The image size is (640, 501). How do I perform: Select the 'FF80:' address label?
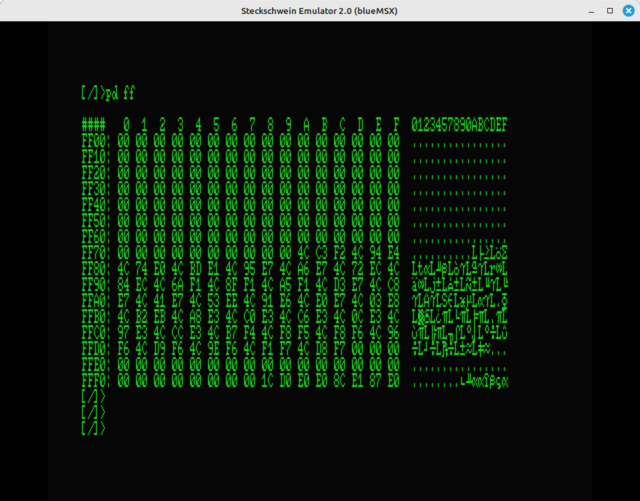coord(96,269)
